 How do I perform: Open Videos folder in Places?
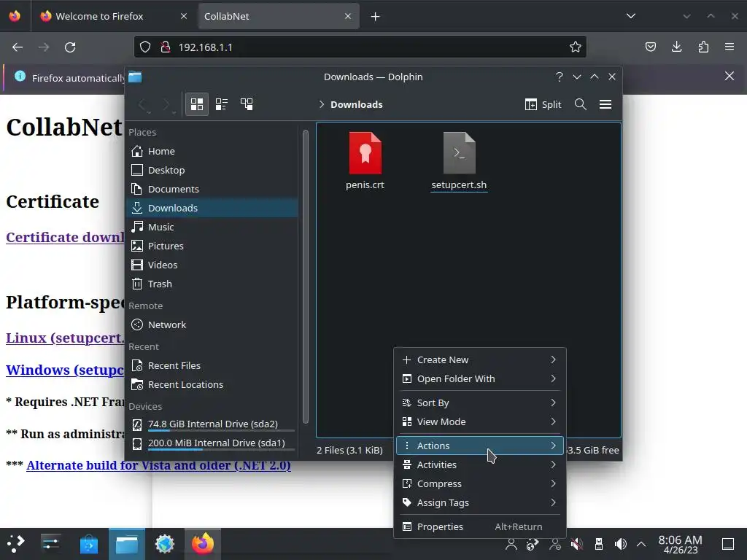[212, 265]
